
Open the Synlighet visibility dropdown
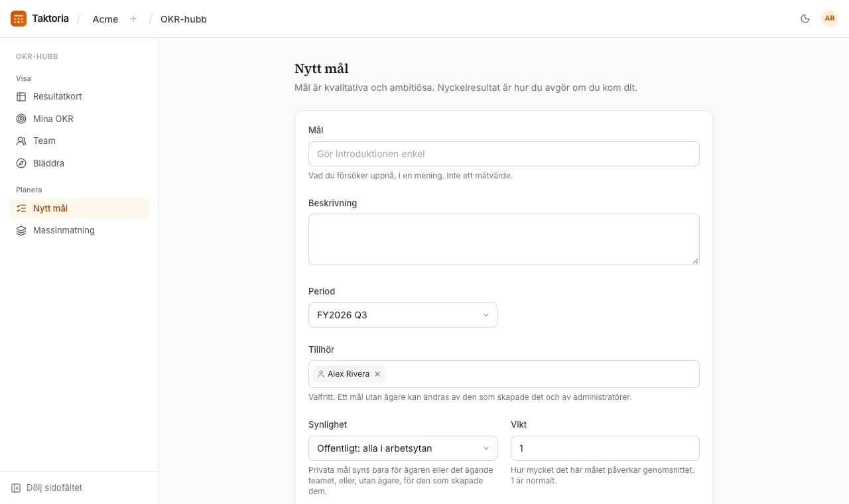[403, 448]
